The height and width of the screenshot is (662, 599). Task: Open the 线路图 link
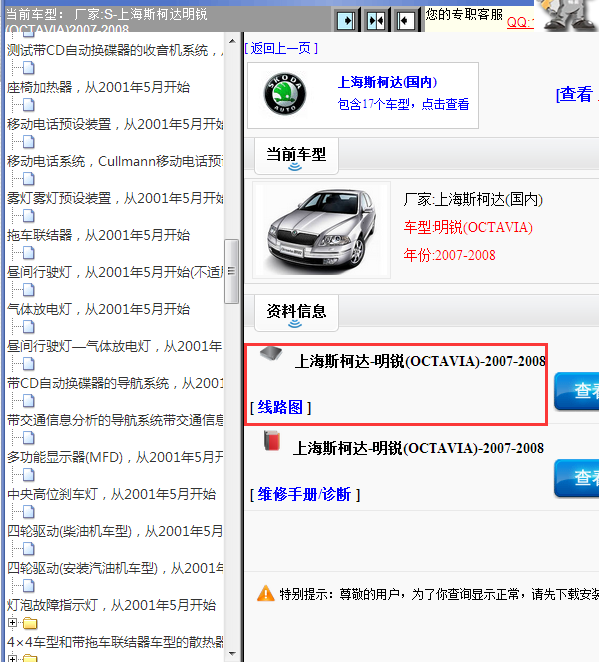click(280, 407)
